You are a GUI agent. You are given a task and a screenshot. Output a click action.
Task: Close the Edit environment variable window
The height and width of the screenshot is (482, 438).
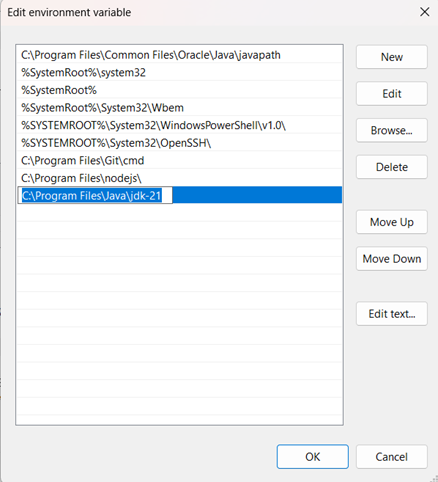click(425, 12)
